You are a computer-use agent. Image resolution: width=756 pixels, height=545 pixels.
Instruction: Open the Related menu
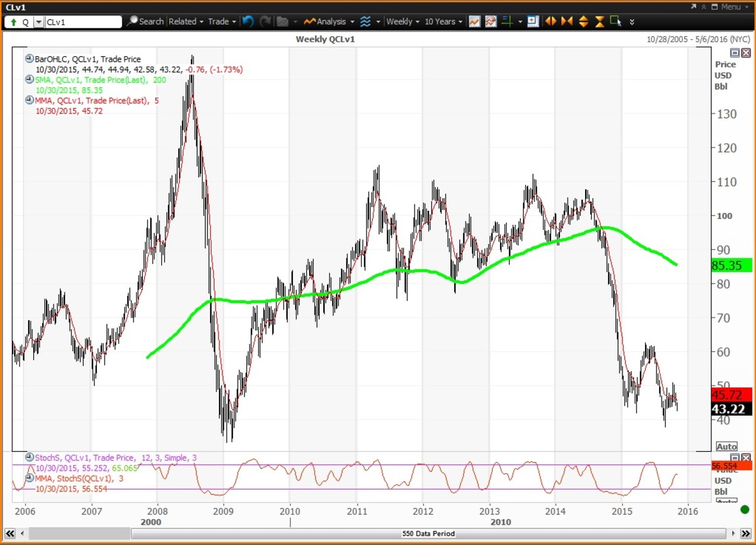point(186,21)
